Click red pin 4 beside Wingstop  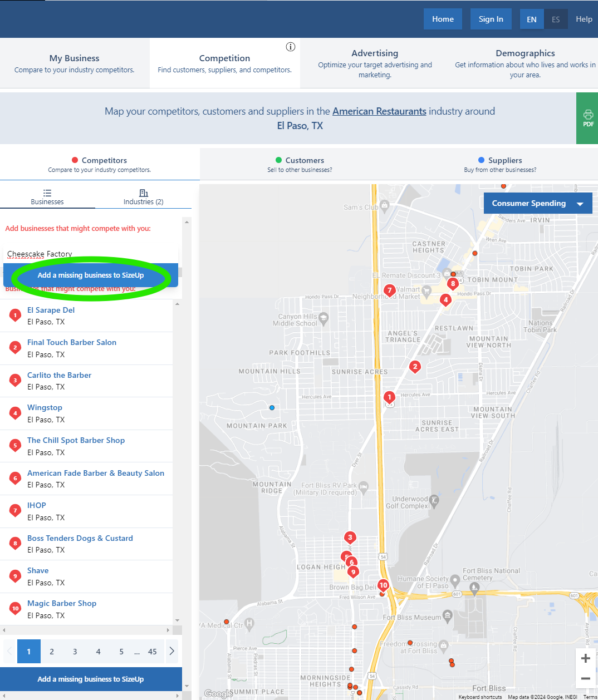click(16, 413)
